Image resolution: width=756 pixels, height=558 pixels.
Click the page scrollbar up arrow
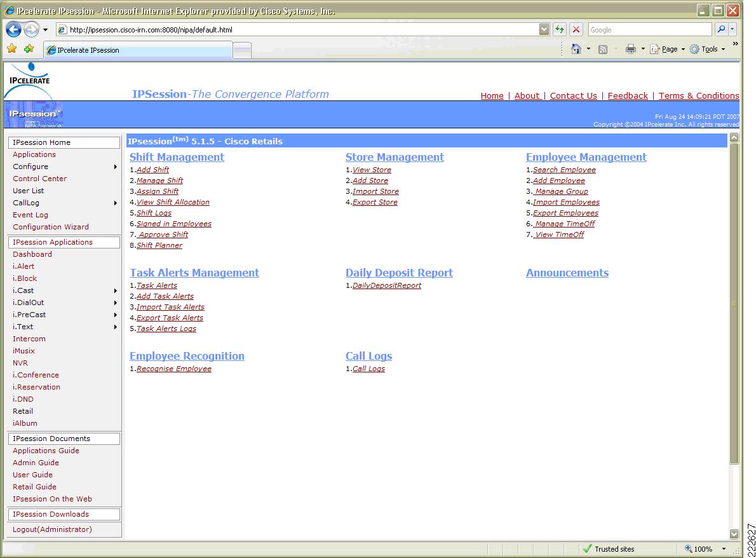(x=734, y=137)
